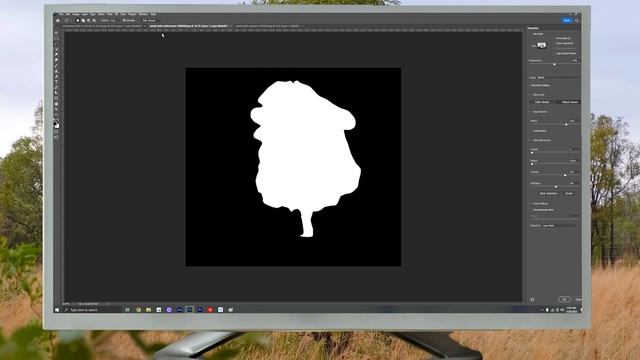Click the Invert button
The width and height of the screenshot is (640, 360).
(569, 193)
